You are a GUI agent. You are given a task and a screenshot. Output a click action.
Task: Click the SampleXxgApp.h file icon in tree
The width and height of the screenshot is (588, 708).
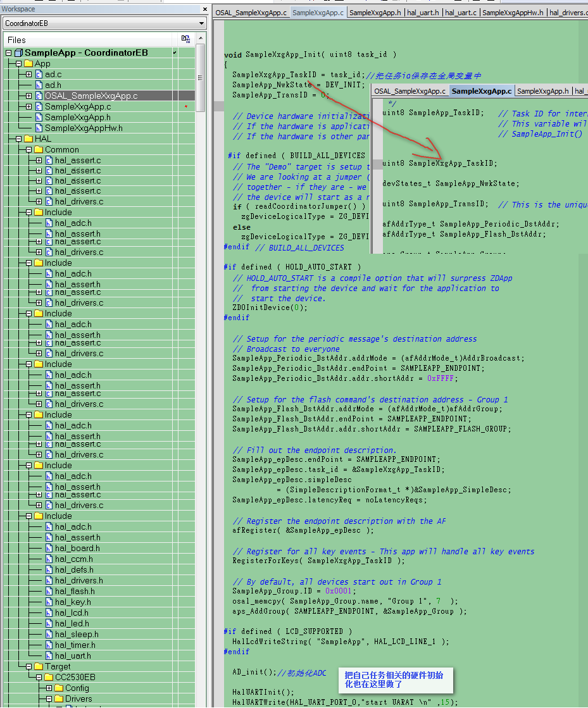pyautogui.click(x=39, y=118)
